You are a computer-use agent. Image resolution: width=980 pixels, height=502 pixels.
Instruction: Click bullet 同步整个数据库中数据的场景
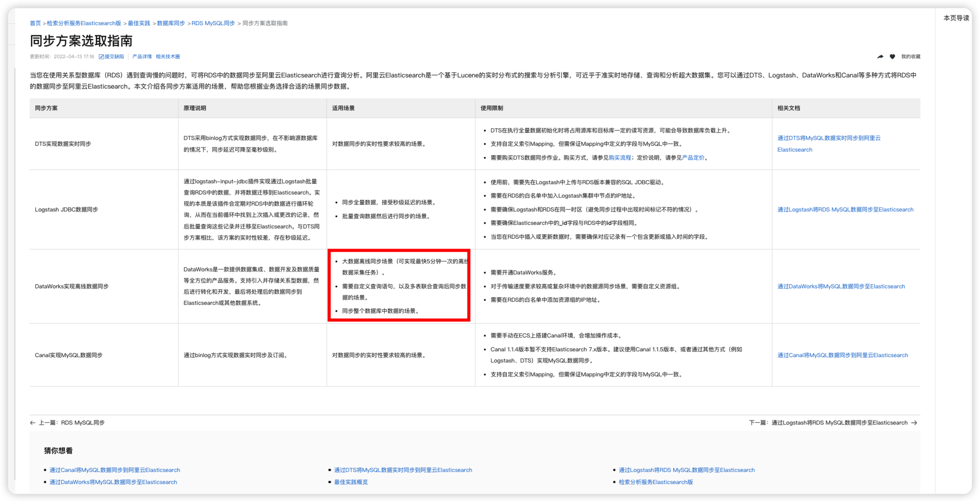[380, 311]
